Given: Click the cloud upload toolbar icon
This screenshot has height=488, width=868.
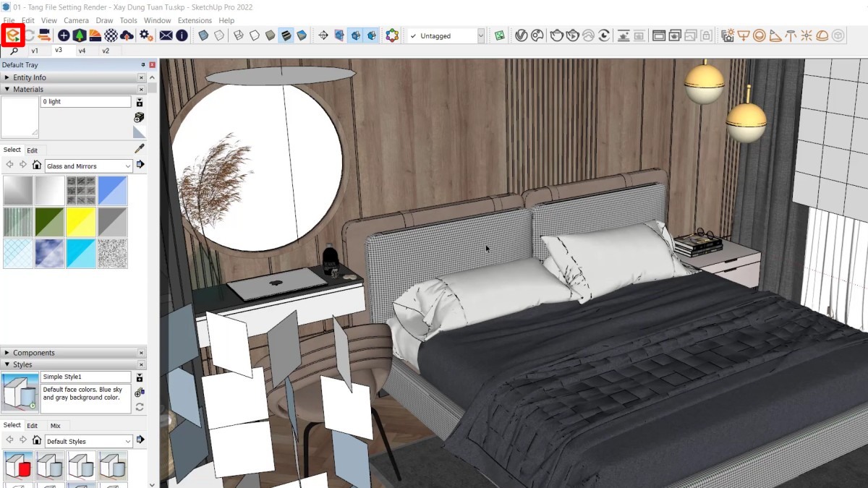Looking at the screenshot, I should click(127, 35).
